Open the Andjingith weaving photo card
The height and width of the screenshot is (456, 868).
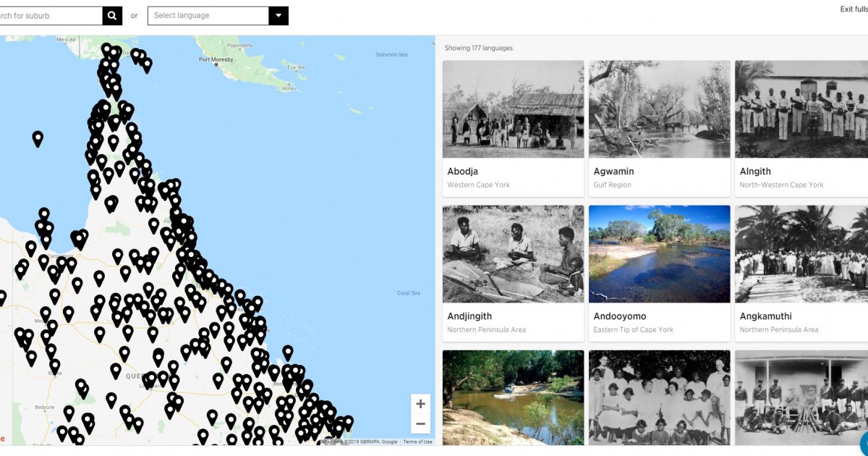[x=514, y=254]
